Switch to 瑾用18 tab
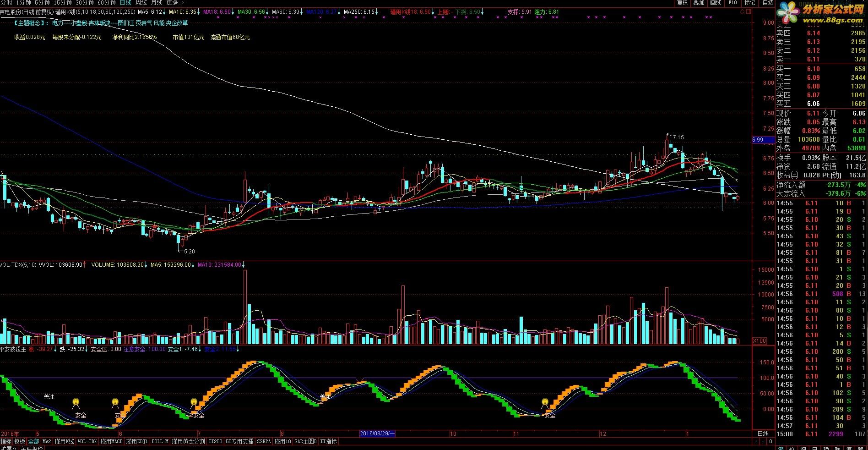The height and width of the screenshot is (450, 868). coord(283,441)
